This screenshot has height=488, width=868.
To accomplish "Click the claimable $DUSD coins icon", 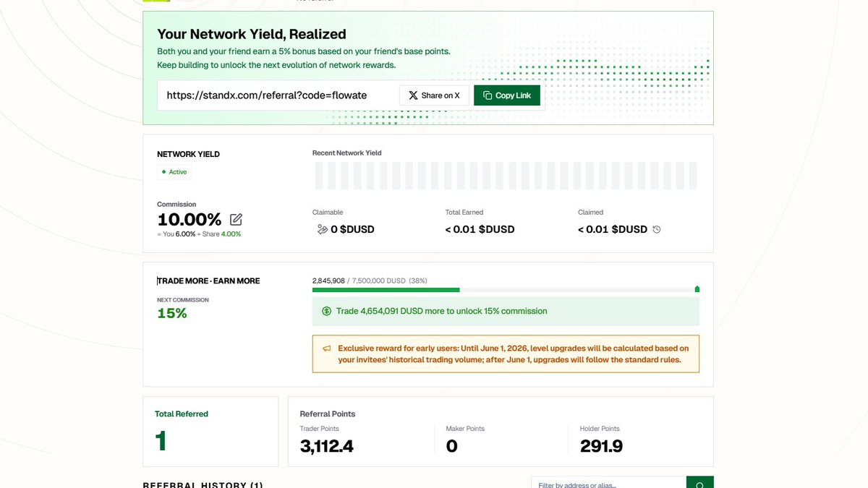I will [x=323, y=229].
